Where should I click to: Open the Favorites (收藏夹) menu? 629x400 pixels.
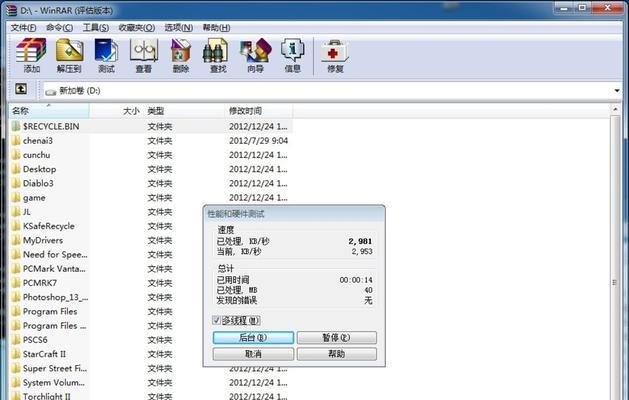coord(136,27)
